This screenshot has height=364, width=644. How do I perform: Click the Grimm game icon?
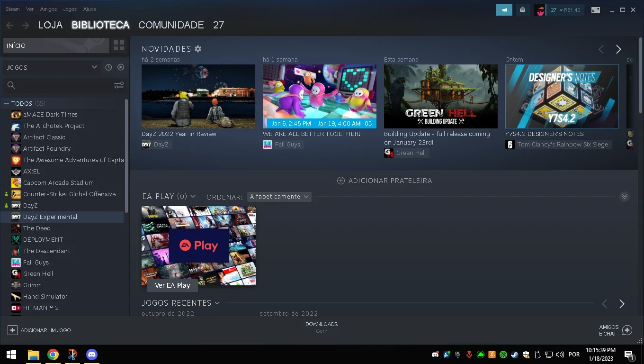16,285
